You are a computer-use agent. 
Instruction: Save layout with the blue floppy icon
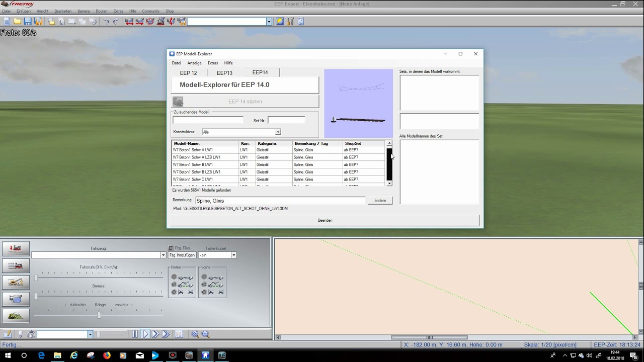pos(28,22)
